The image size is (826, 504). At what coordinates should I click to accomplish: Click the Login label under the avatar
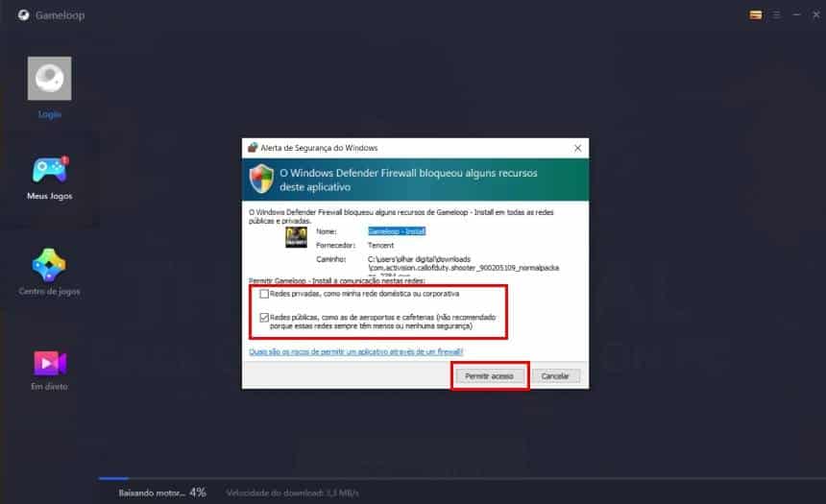tap(50, 114)
